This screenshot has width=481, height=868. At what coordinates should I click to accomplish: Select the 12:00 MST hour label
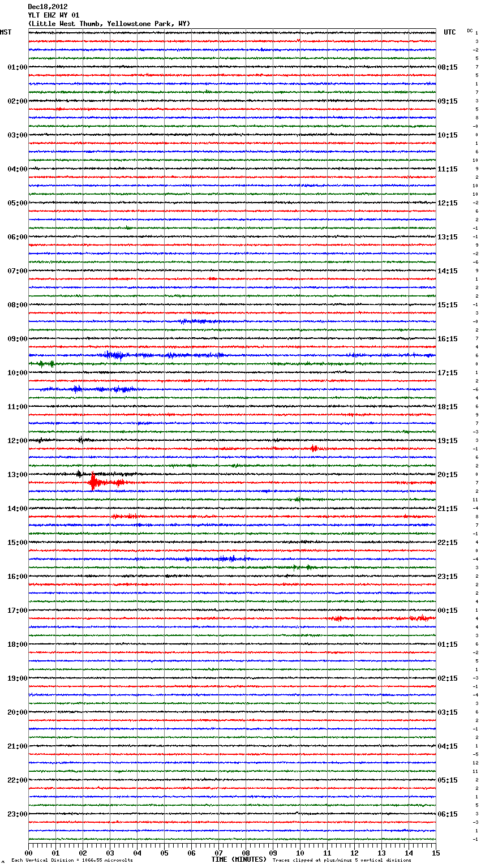click(18, 441)
